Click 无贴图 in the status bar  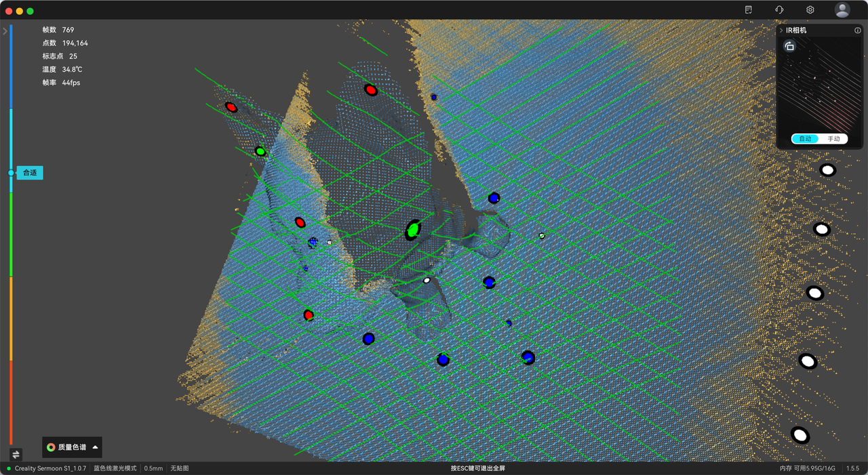pyautogui.click(x=180, y=468)
